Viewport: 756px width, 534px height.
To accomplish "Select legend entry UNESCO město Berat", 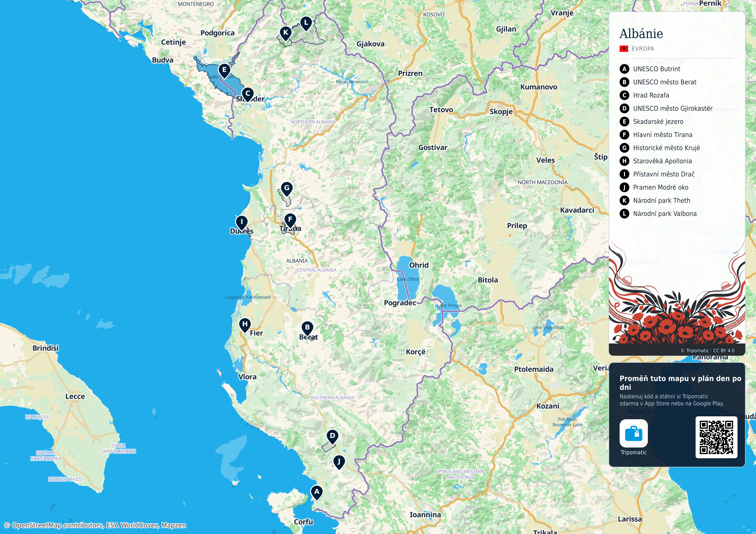I will click(664, 82).
